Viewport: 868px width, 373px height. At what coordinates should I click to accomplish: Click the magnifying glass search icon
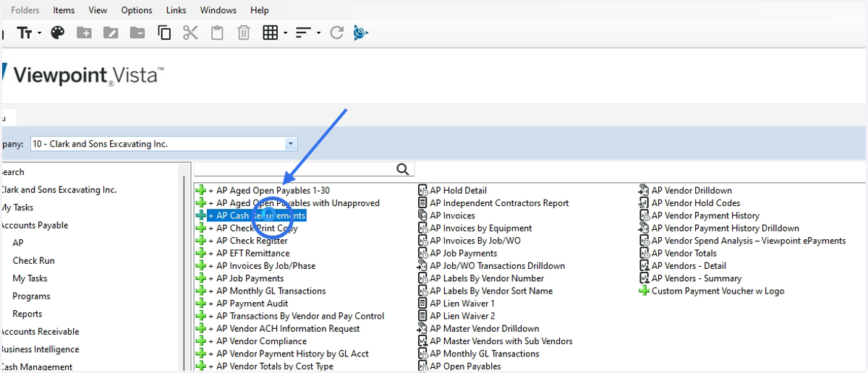[404, 169]
